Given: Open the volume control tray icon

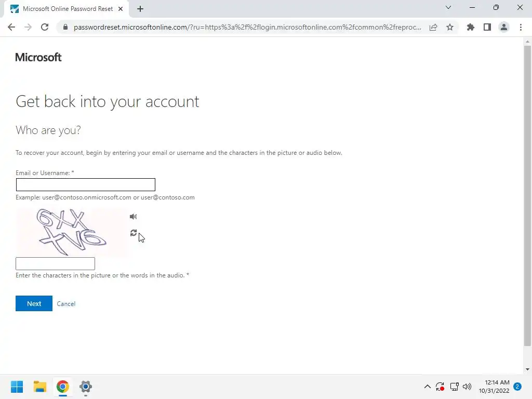Looking at the screenshot, I should 467,387.
